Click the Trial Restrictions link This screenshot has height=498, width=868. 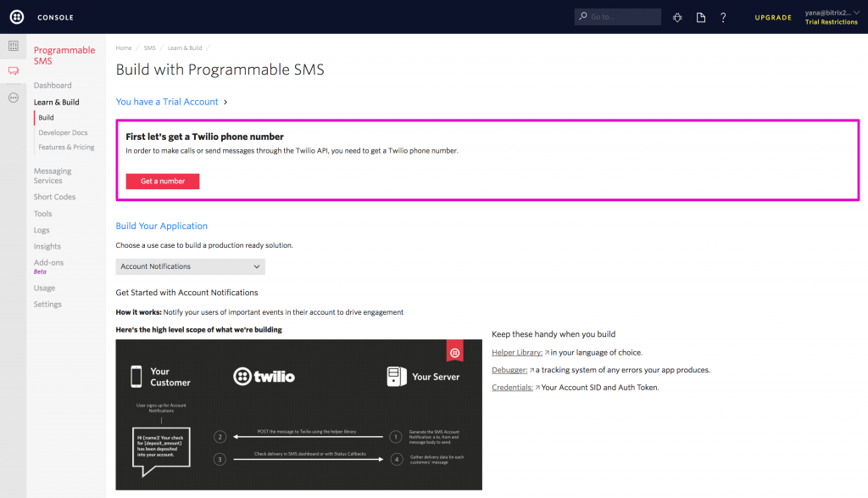point(831,22)
